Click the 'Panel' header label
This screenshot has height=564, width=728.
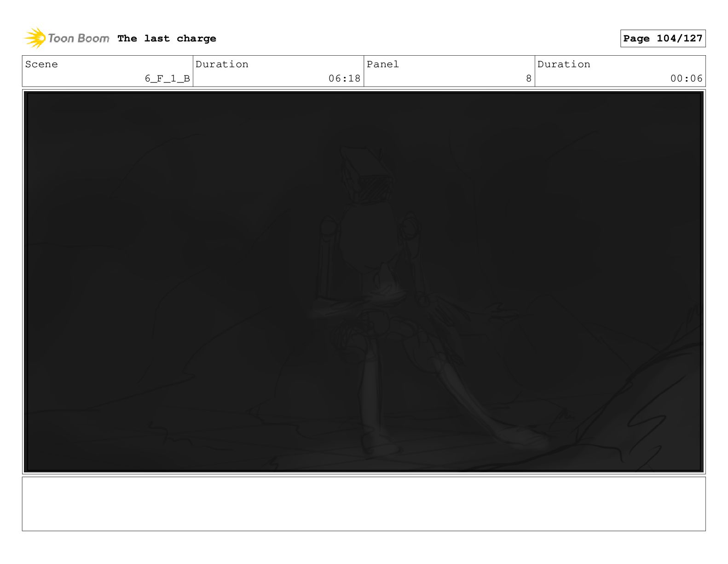click(x=382, y=64)
